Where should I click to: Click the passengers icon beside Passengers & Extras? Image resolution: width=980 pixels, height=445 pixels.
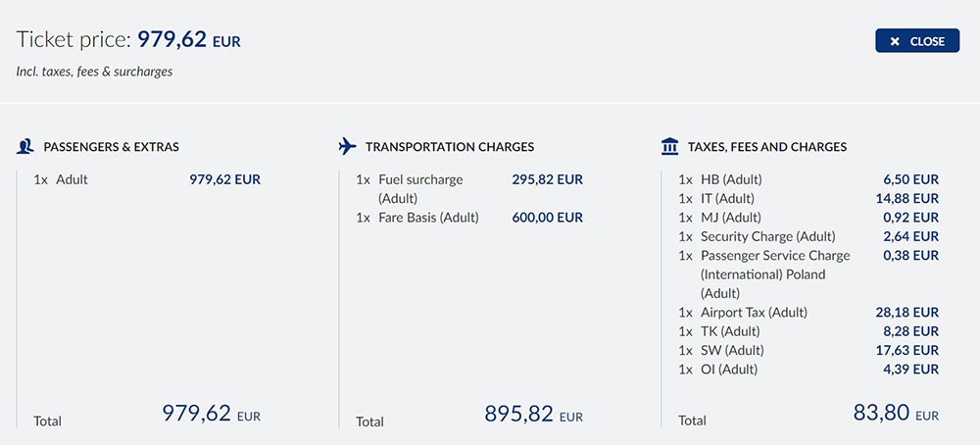point(25,147)
